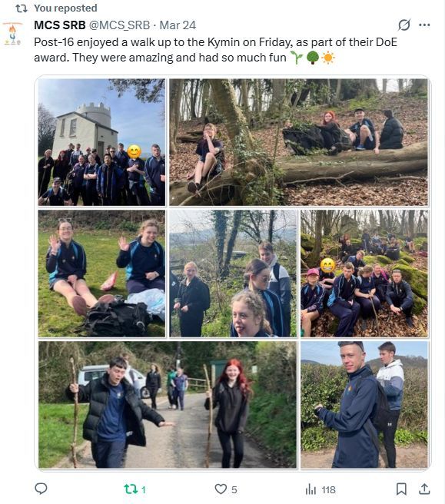The image size is (445, 504).
Task: Open the MCS SRB profile avatar
Action: (12, 34)
